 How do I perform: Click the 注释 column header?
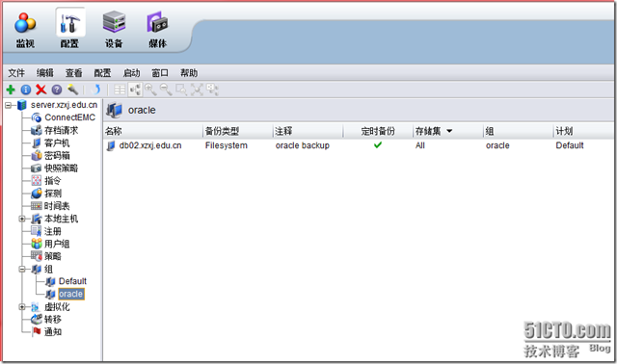coord(308,131)
